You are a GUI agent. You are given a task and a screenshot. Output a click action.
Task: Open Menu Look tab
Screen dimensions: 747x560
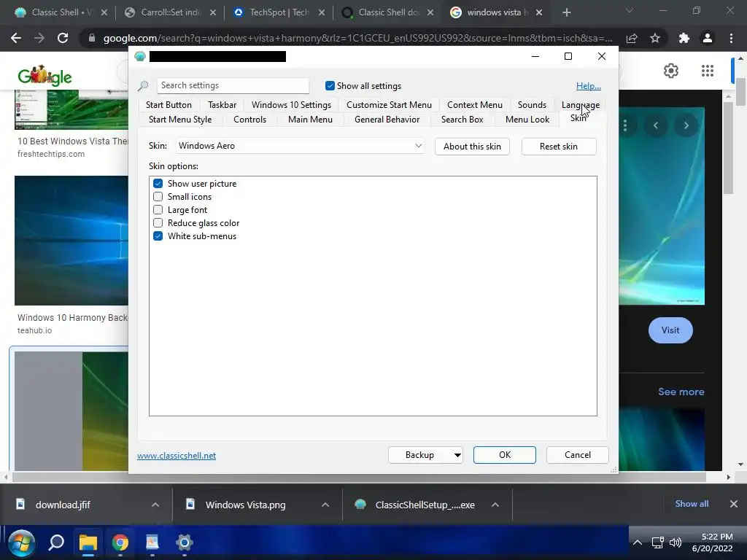point(527,120)
